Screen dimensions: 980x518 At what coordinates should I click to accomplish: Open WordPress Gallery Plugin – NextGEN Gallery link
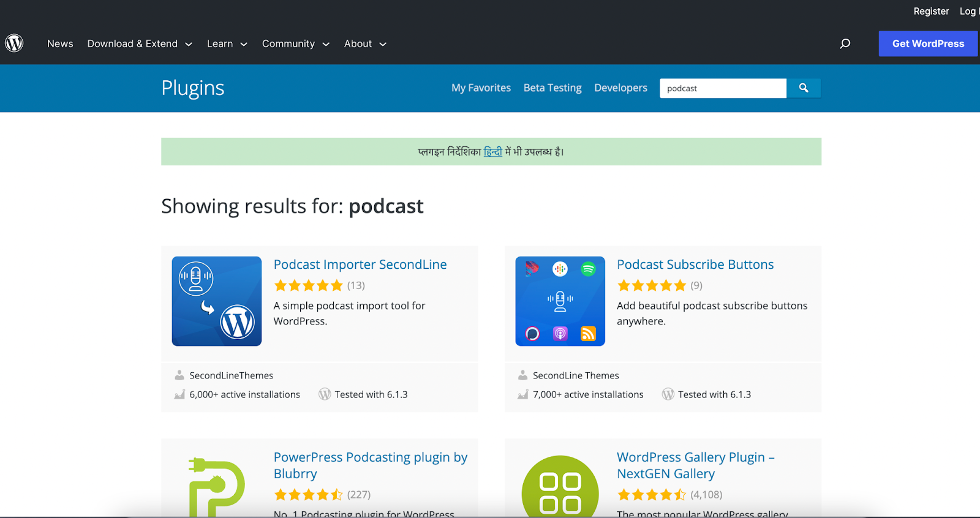696,465
